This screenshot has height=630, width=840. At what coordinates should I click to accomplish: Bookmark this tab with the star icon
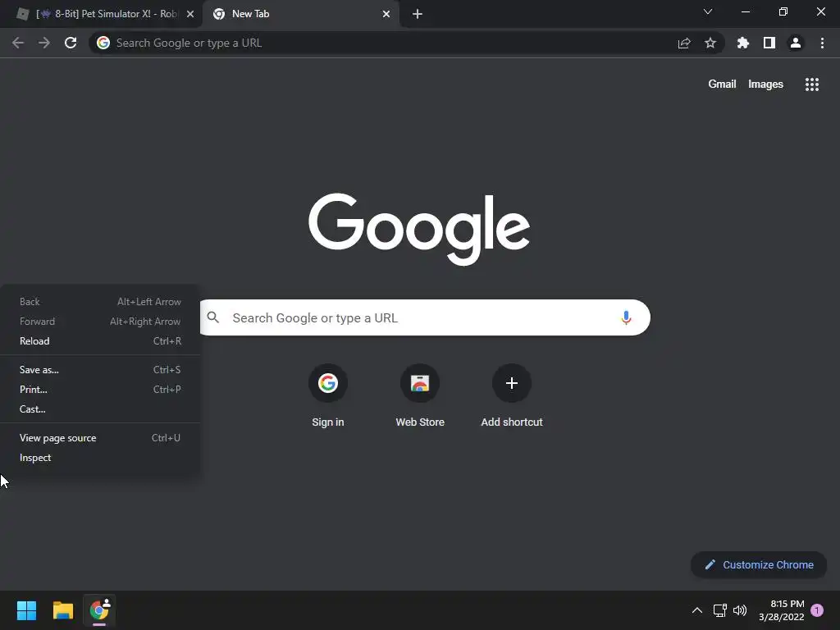click(x=710, y=43)
